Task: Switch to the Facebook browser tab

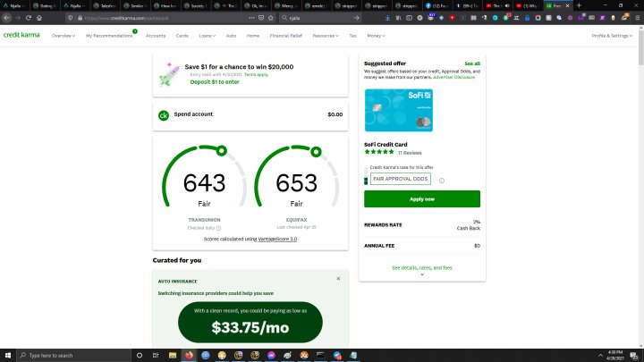Action: (x=436, y=5)
